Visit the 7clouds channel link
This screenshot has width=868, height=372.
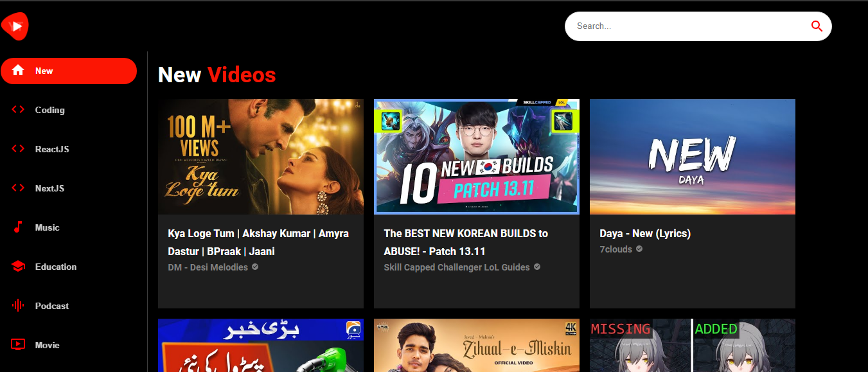coord(616,249)
